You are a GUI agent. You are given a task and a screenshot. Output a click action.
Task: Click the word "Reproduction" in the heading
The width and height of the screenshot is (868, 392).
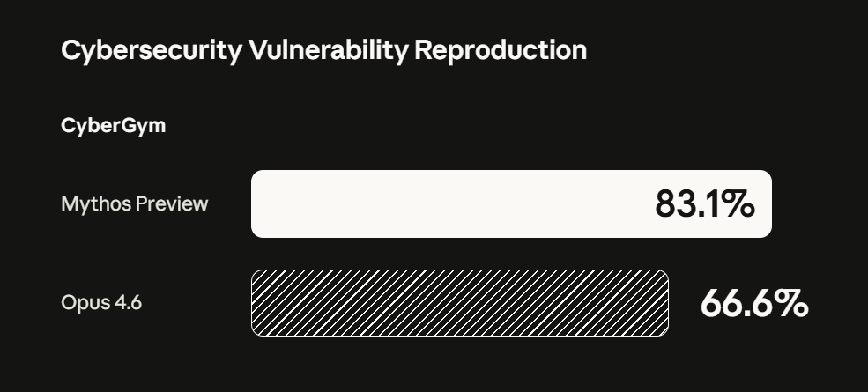coord(501,50)
